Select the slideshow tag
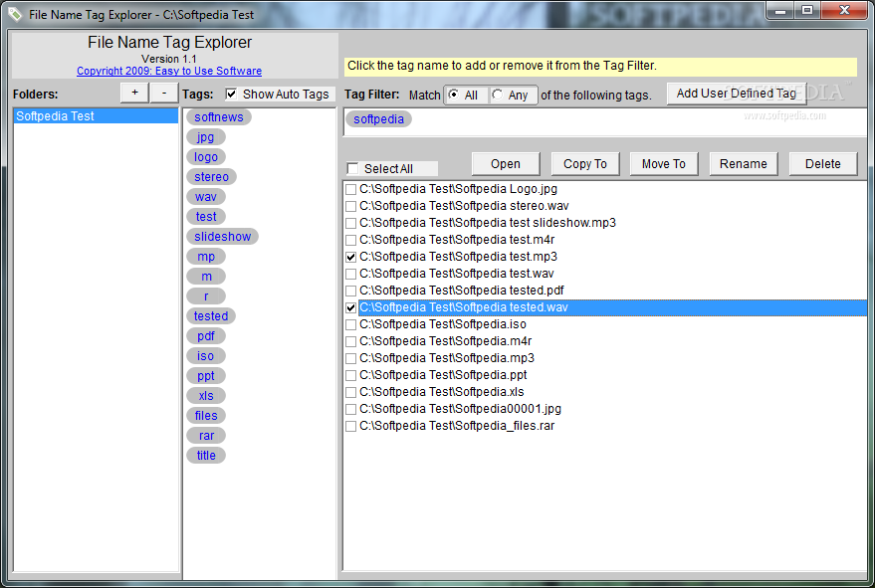Screen dimensions: 875x588 click(222, 237)
